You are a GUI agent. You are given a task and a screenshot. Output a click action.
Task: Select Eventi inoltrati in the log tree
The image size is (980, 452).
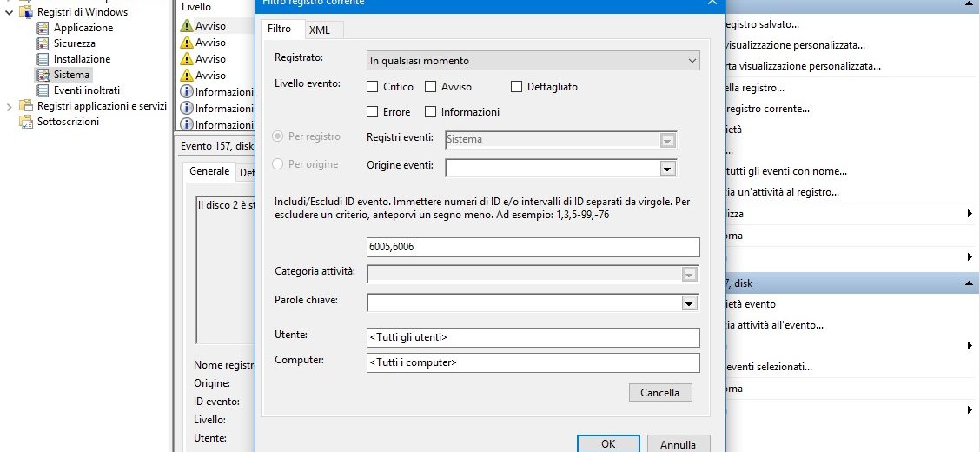(x=86, y=90)
